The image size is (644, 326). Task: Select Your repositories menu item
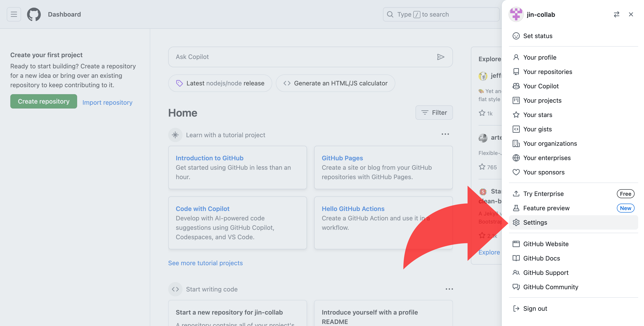click(548, 72)
